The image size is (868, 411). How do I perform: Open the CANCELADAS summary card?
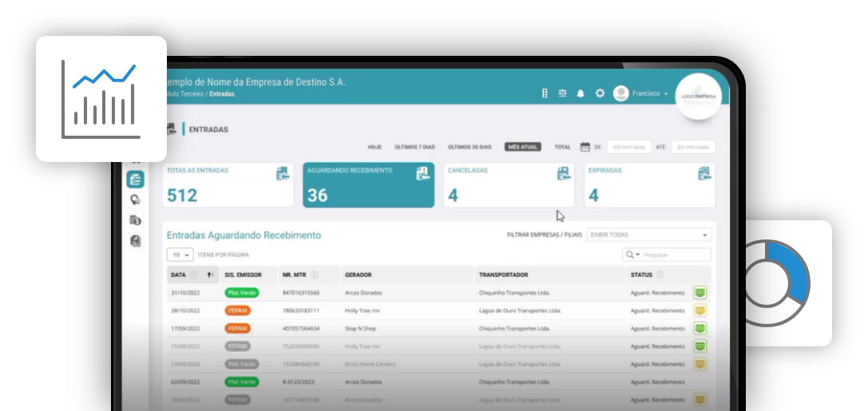(x=509, y=185)
